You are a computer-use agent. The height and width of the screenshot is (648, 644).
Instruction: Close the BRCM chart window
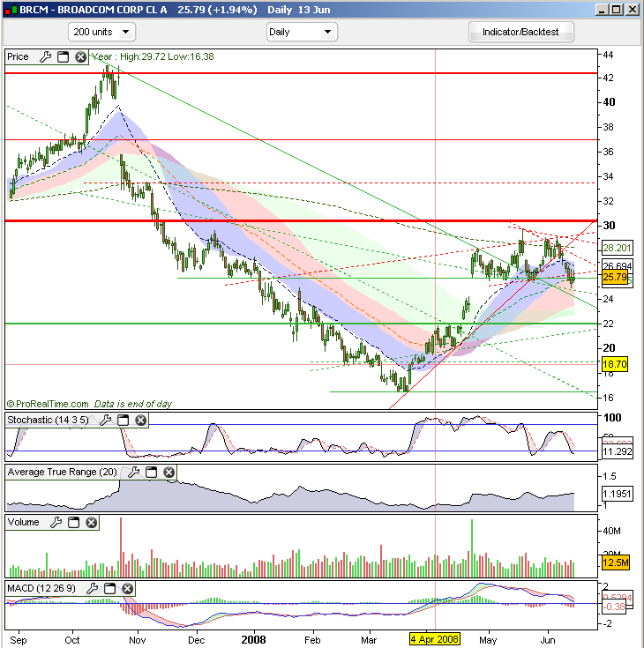coord(633,10)
